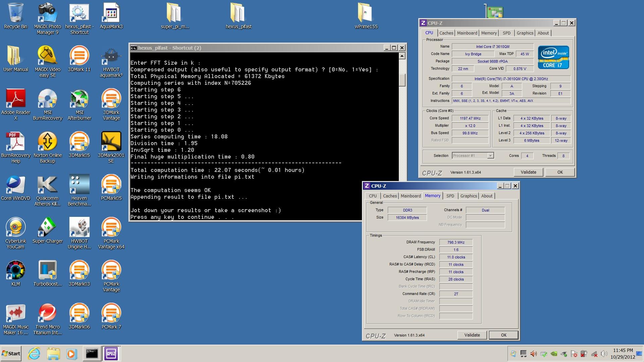Switch to Mainboard tab in upper CPU-Z

click(467, 33)
